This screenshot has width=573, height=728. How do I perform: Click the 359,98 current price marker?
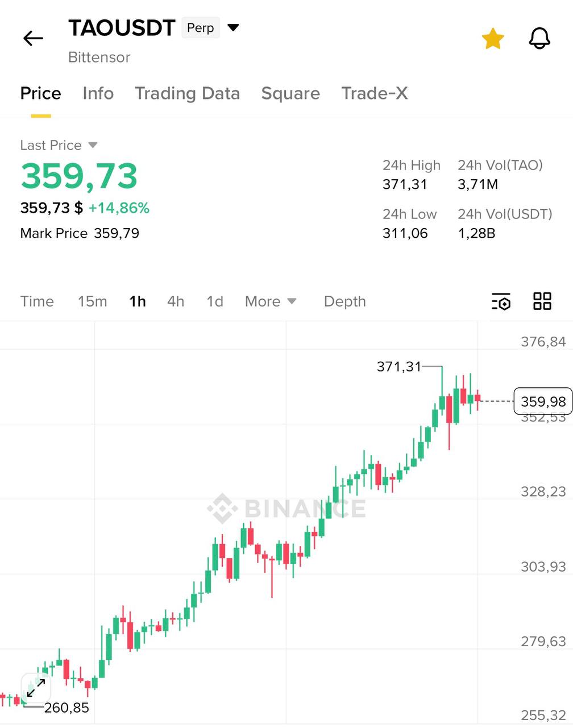[x=542, y=402]
